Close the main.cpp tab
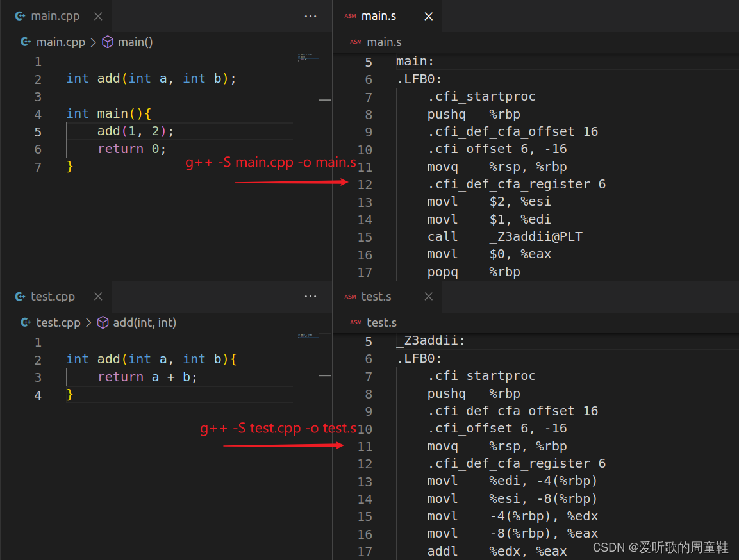 tap(98, 16)
